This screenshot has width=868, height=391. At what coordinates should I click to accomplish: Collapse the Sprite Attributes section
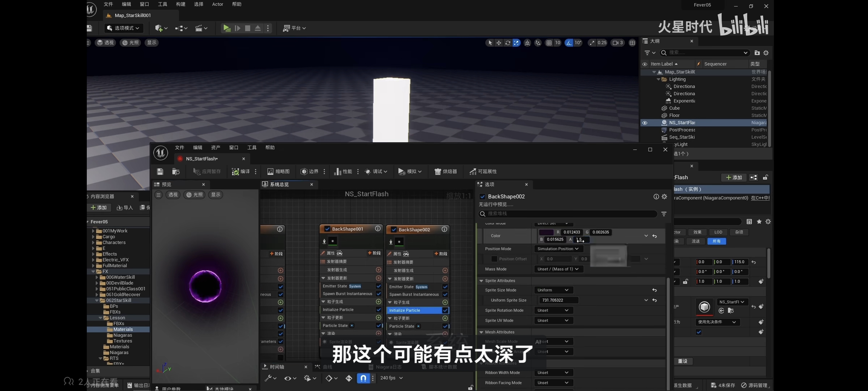(481, 281)
